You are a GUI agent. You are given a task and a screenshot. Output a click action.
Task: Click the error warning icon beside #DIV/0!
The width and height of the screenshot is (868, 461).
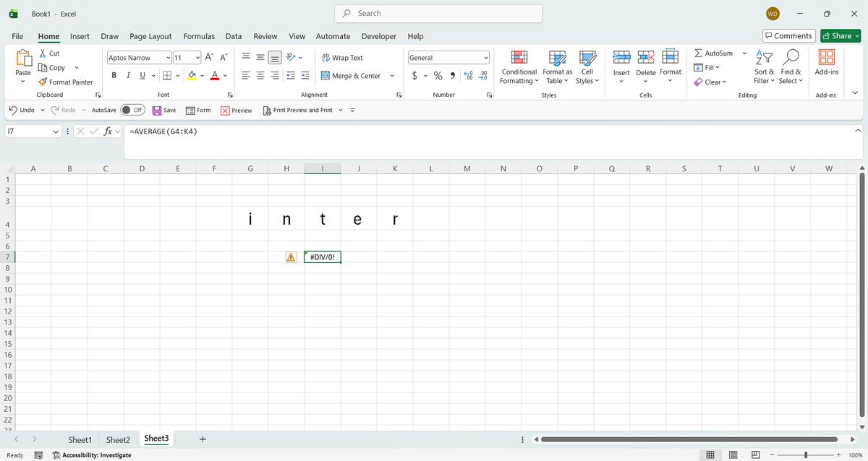(291, 257)
